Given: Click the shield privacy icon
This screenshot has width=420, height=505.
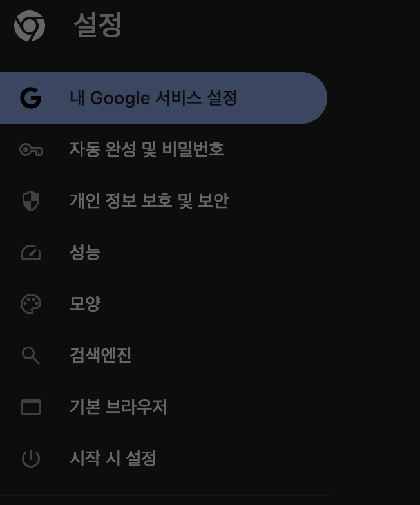Looking at the screenshot, I should tap(31, 201).
